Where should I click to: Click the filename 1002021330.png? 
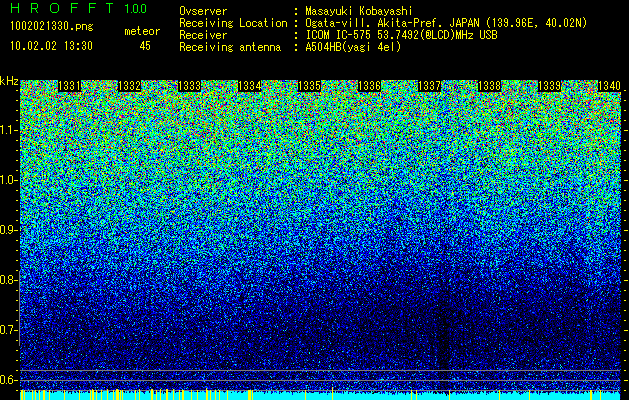tap(52, 27)
